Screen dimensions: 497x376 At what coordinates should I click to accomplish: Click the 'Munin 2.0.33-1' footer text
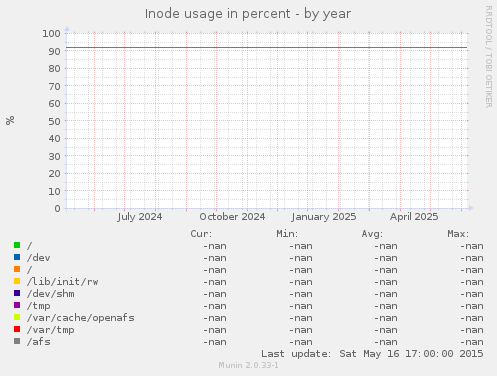249,365
